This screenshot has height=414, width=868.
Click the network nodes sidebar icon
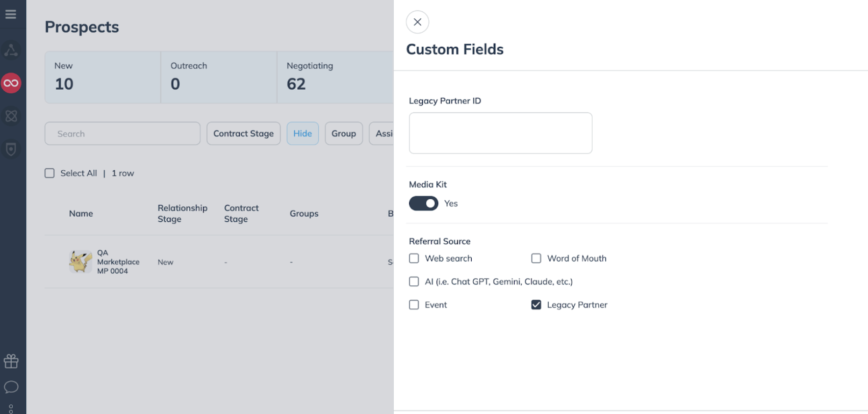(x=11, y=50)
